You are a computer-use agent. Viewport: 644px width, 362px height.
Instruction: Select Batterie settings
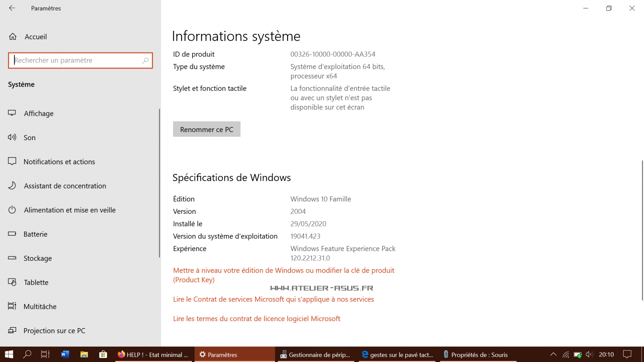(x=35, y=234)
